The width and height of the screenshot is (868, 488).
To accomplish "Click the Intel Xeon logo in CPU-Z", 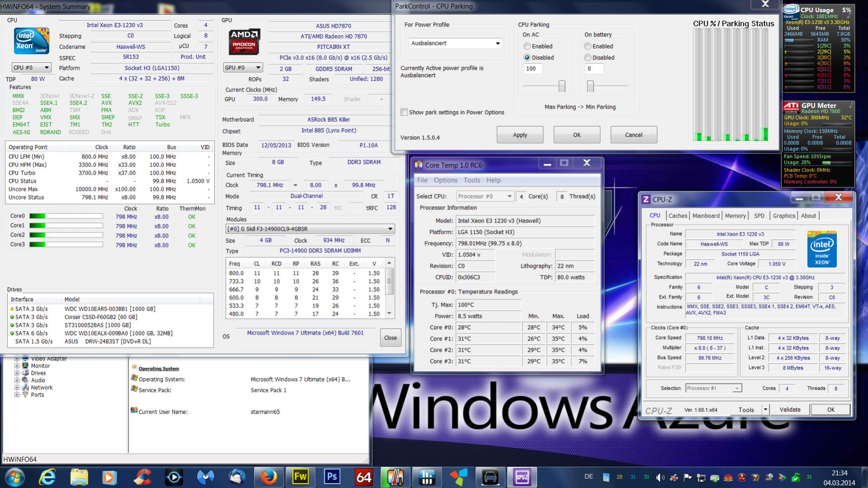I will [x=822, y=249].
